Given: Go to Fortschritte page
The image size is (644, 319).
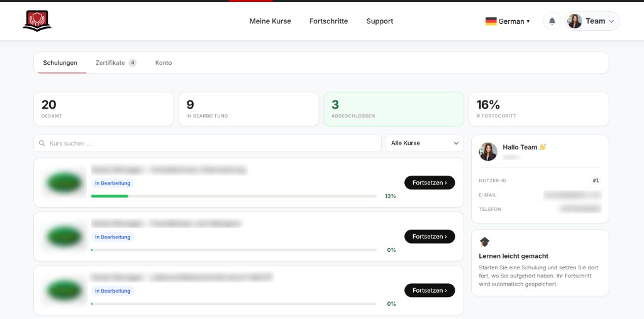Looking at the screenshot, I should (328, 21).
